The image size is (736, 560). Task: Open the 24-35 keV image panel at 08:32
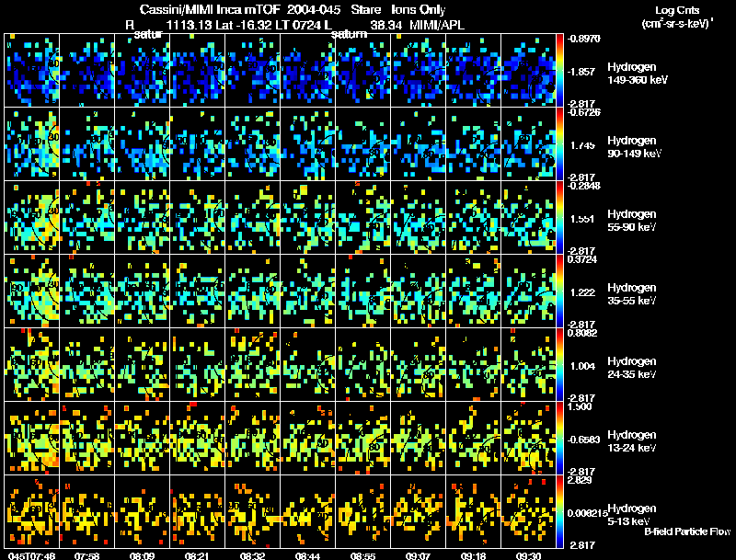point(252,365)
